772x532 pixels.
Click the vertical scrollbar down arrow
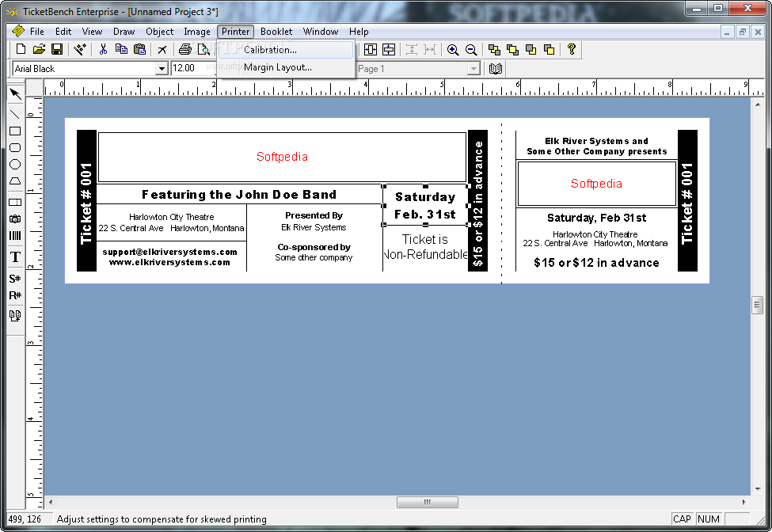(x=757, y=489)
